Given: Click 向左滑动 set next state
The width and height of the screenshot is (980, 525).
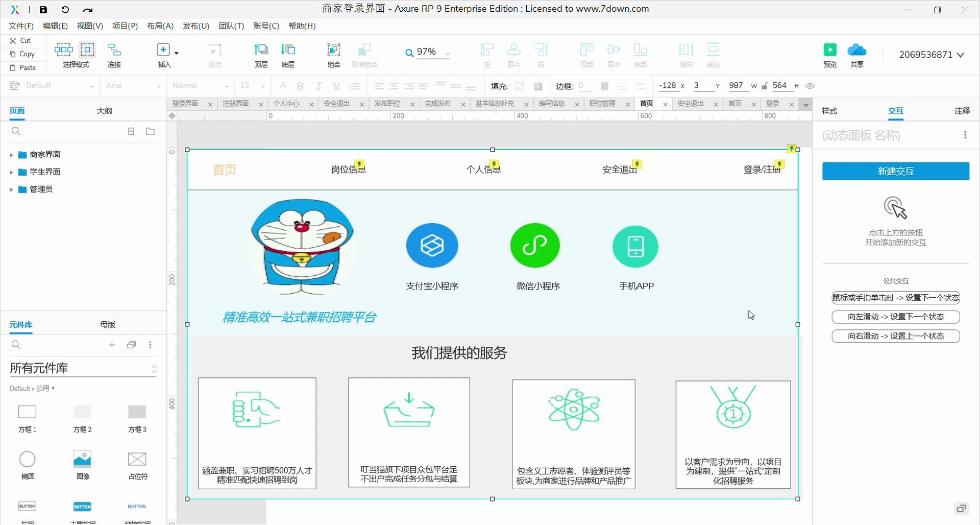Looking at the screenshot, I should point(896,317).
